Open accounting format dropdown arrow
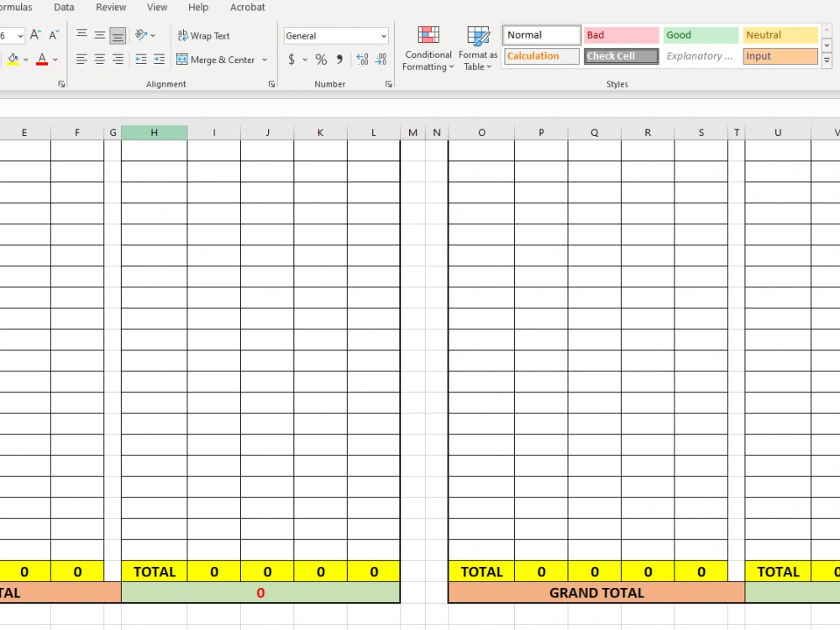Viewport: 840px width, 630px height. click(305, 60)
